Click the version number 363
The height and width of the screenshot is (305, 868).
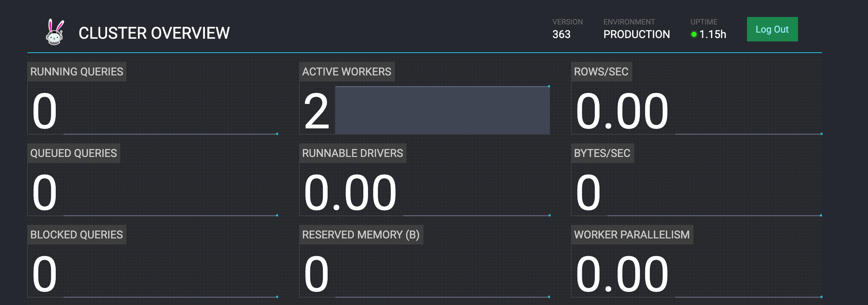561,34
